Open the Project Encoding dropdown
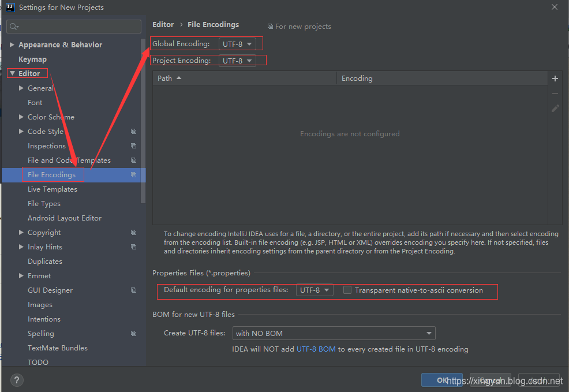The image size is (569, 392). (237, 61)
